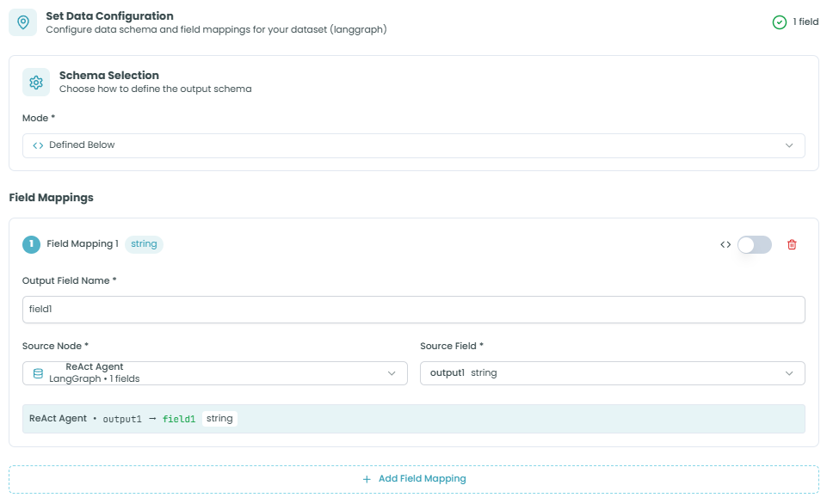The image size is (833, 504).
Task: Click the numbered badge 1 of Field Mapping
Action: (x=31, y=244)
